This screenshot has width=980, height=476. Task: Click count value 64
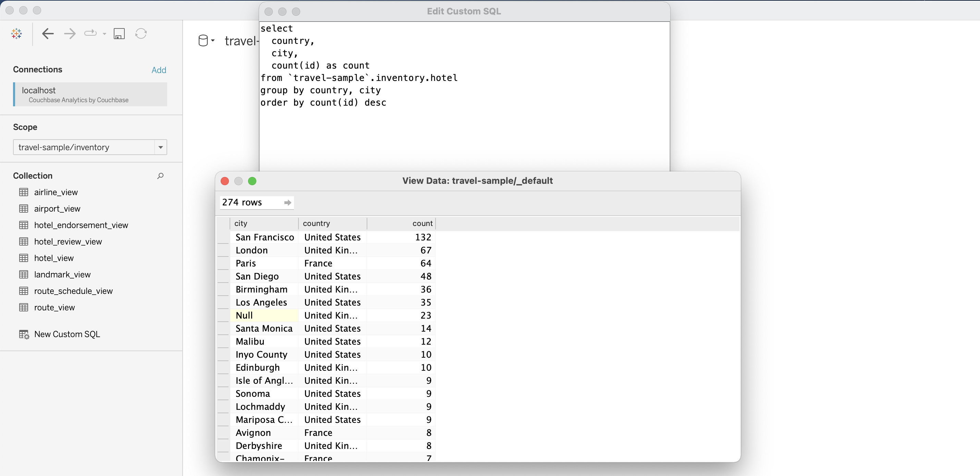pyautogui.click(x=401, y=263)
